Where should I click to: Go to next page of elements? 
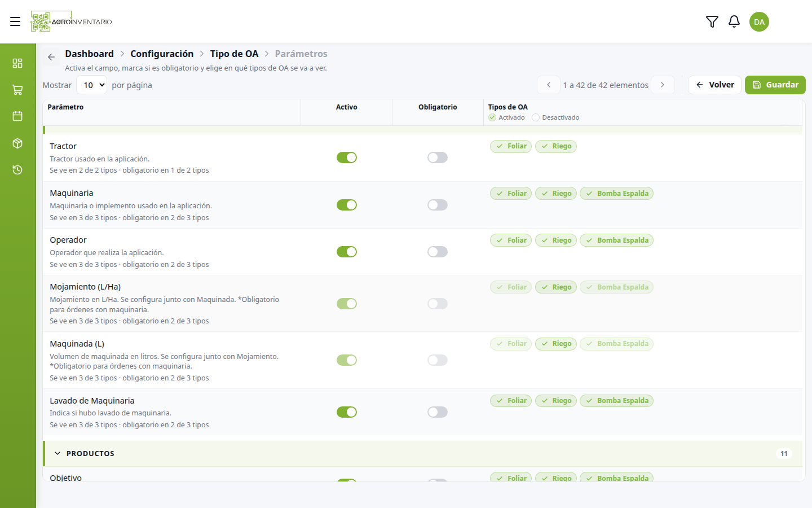[663, 85]
